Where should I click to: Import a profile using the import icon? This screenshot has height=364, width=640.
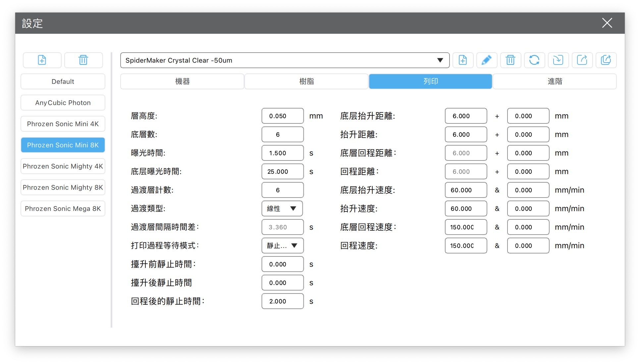[x=558, y=60]
